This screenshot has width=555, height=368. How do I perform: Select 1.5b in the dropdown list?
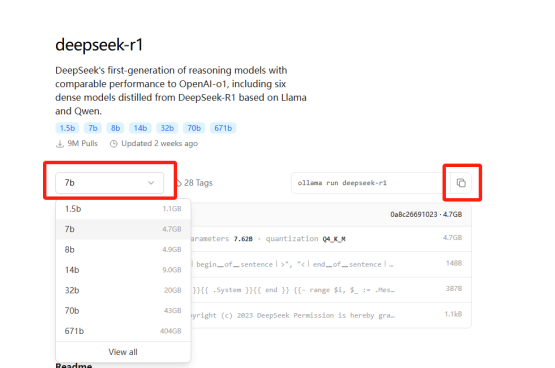123,209
